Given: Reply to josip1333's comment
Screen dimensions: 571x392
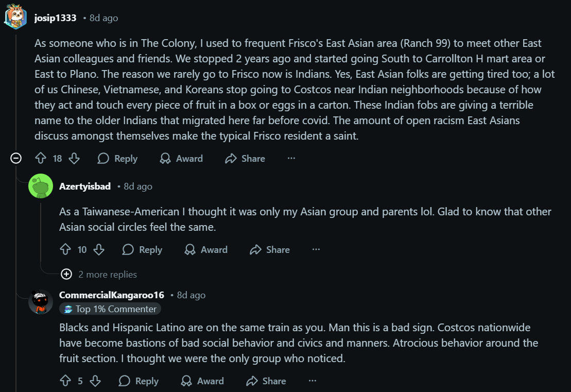Looking at the screenshot, I should click(118, 159).
